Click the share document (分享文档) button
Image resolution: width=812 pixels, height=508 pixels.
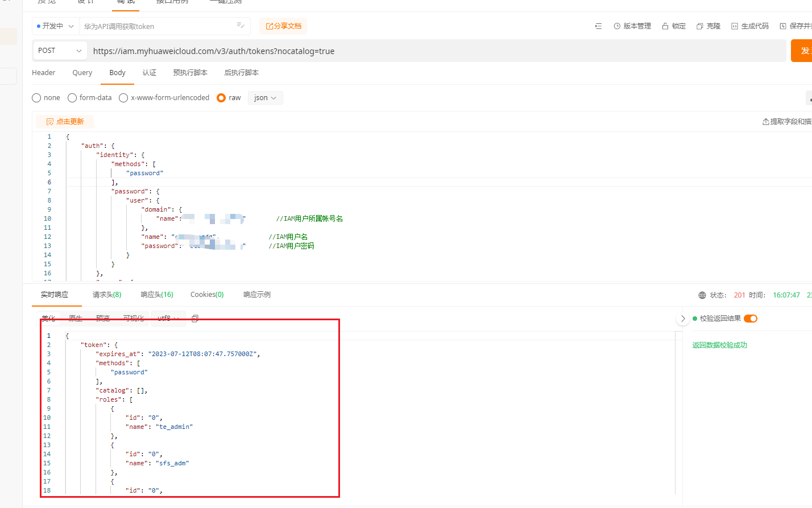point(283,26)
